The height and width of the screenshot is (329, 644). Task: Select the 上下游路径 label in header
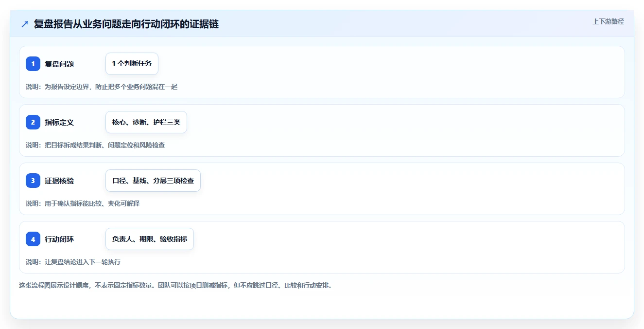(608, 21)
